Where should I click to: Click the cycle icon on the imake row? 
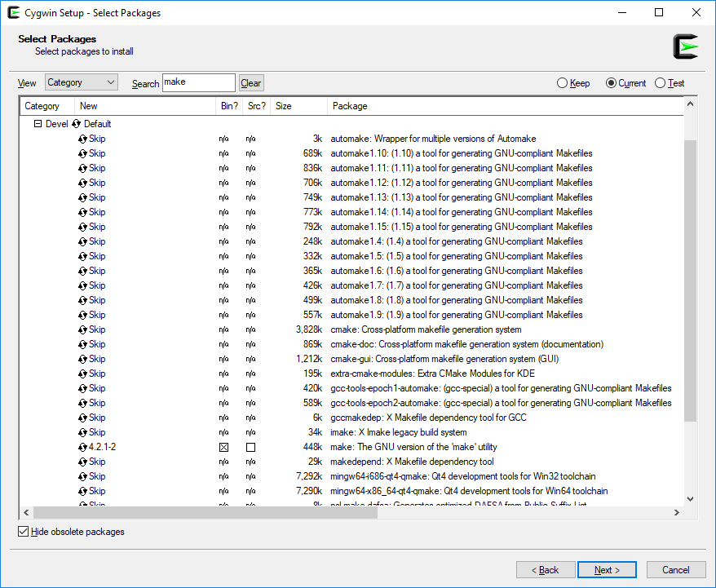[82, 432]
